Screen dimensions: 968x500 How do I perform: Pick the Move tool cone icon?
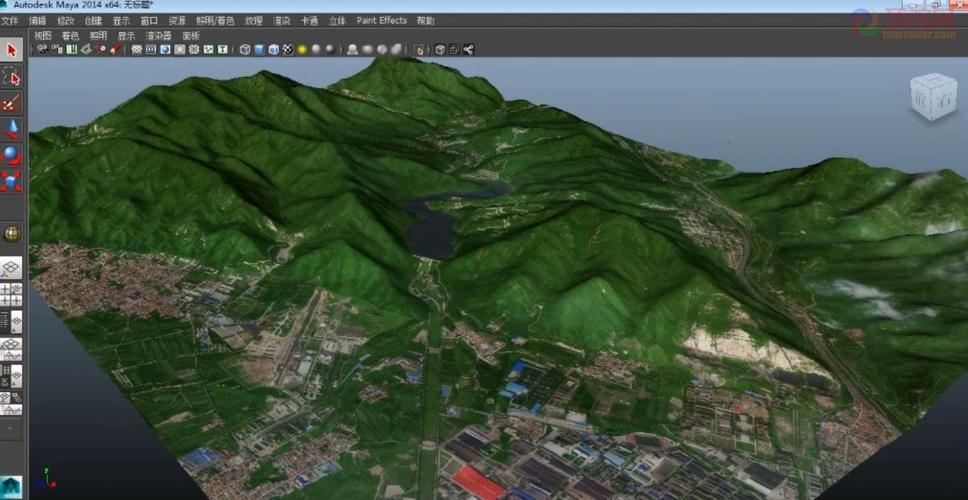point(12,129)
